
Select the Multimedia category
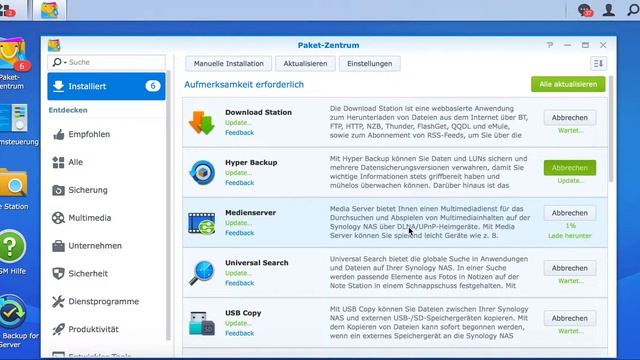coord(107,218)
